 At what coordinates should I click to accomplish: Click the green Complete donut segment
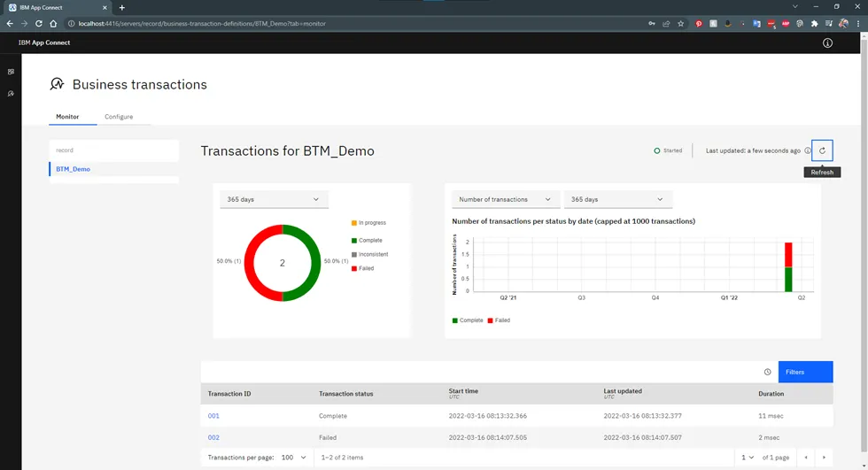click(315, 263)
